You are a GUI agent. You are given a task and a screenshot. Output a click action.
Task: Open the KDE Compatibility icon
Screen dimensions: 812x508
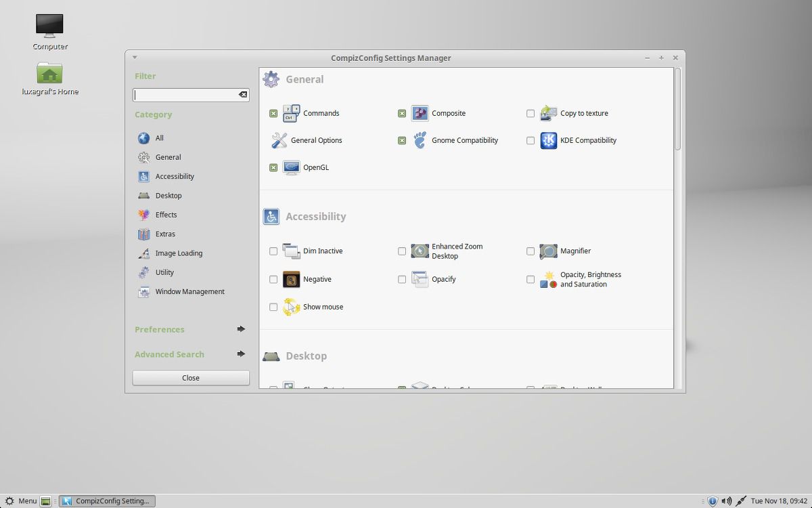pyautogui.click(x=548, y=140)
